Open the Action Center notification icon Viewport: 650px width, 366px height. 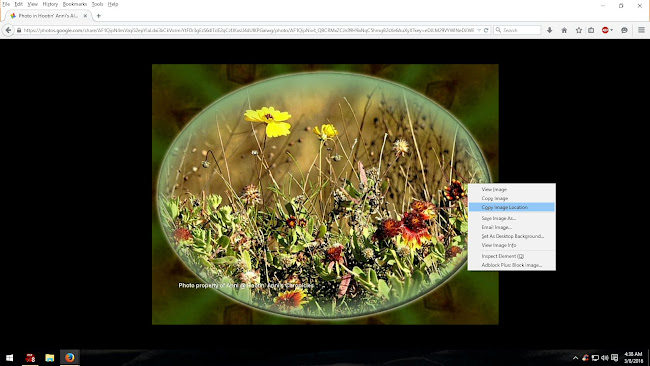pos(615,358)
